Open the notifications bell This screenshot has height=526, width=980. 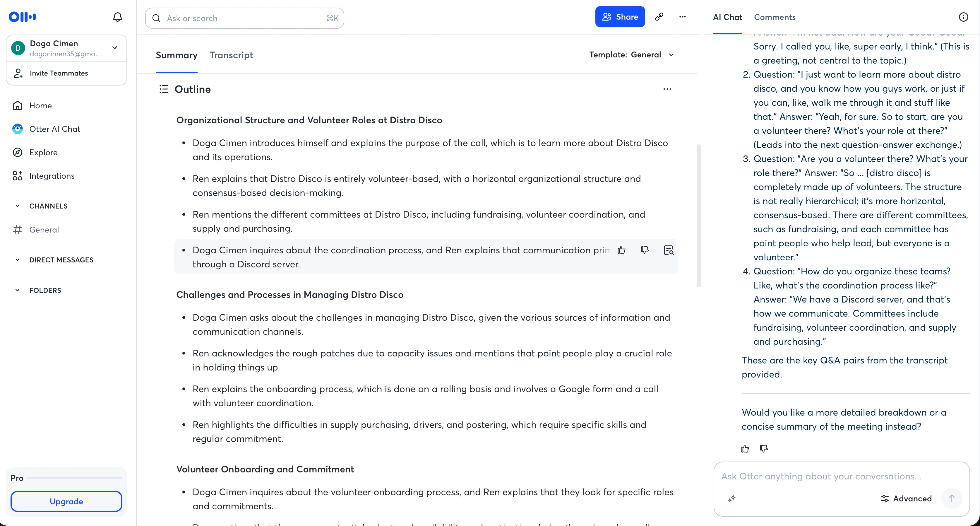(118, 17)
